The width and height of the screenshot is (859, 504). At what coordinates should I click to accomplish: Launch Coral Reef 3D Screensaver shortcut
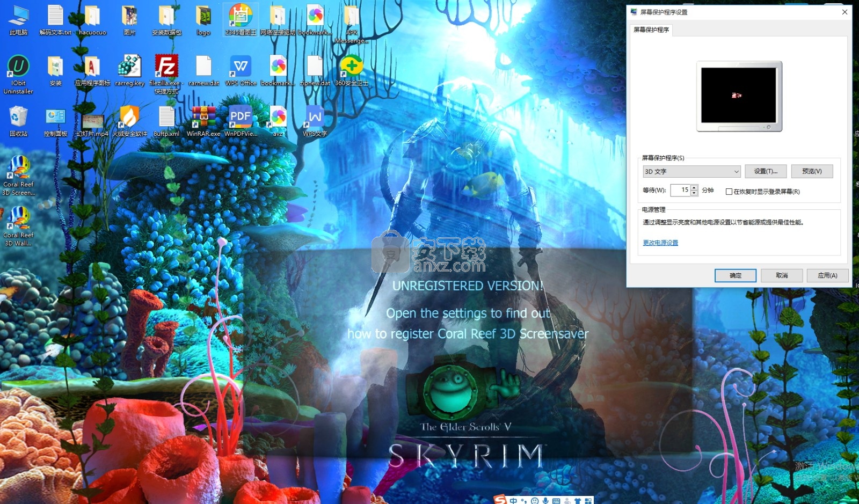click(x=18, y=176)
